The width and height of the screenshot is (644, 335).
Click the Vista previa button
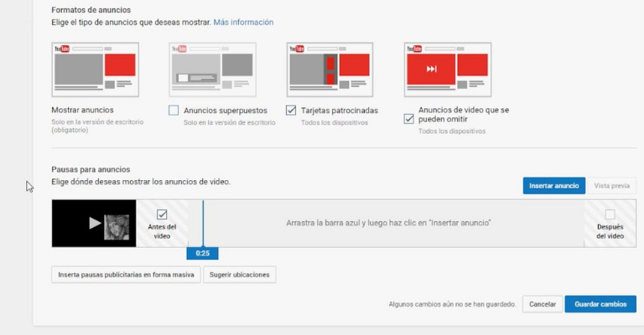[611, 186]
